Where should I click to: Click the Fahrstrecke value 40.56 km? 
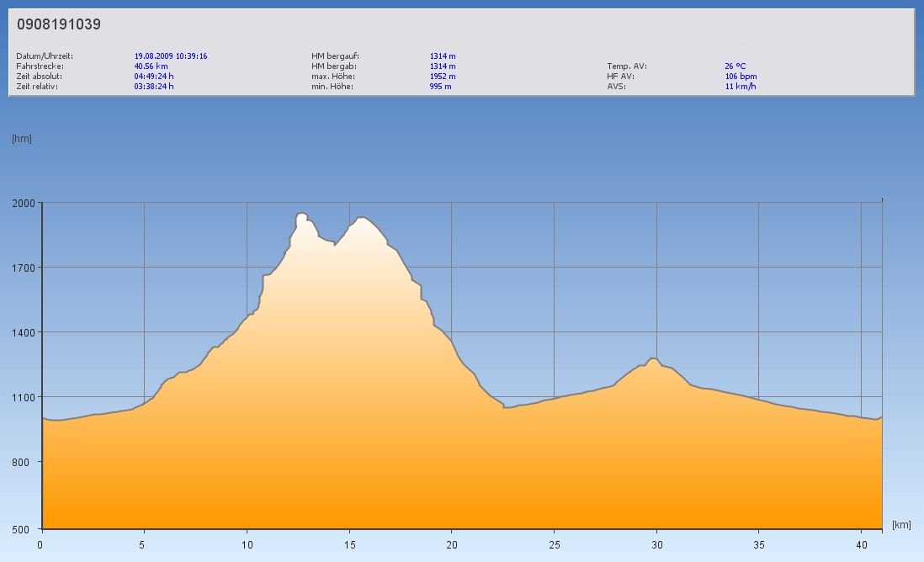point(151,66)
